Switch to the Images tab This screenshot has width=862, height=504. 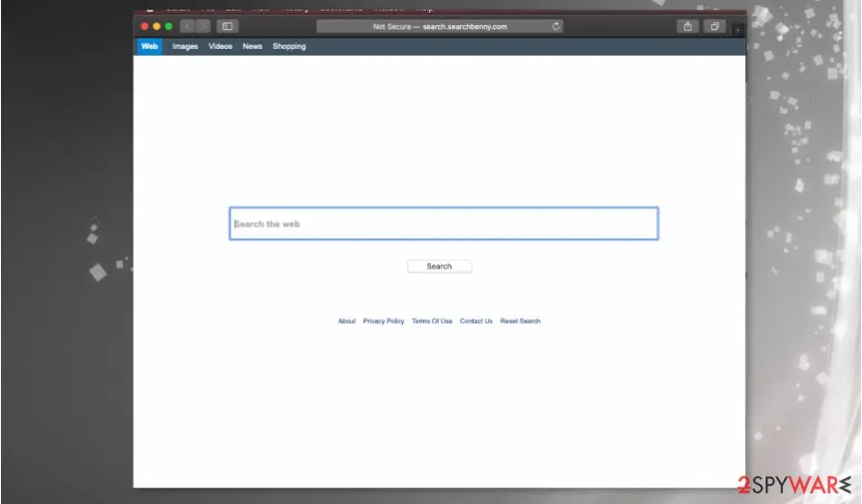185,46
